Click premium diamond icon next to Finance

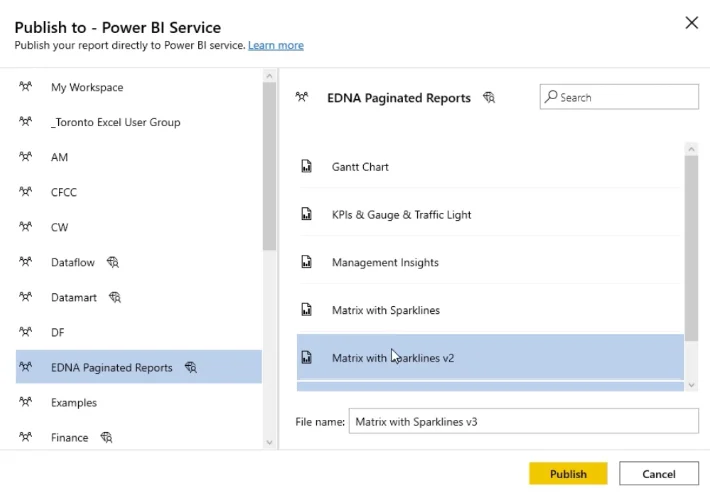(x=106, y=437)
